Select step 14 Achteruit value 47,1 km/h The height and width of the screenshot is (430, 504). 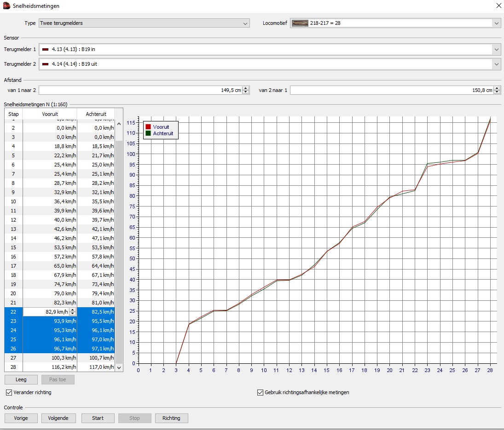coord(96,238)
